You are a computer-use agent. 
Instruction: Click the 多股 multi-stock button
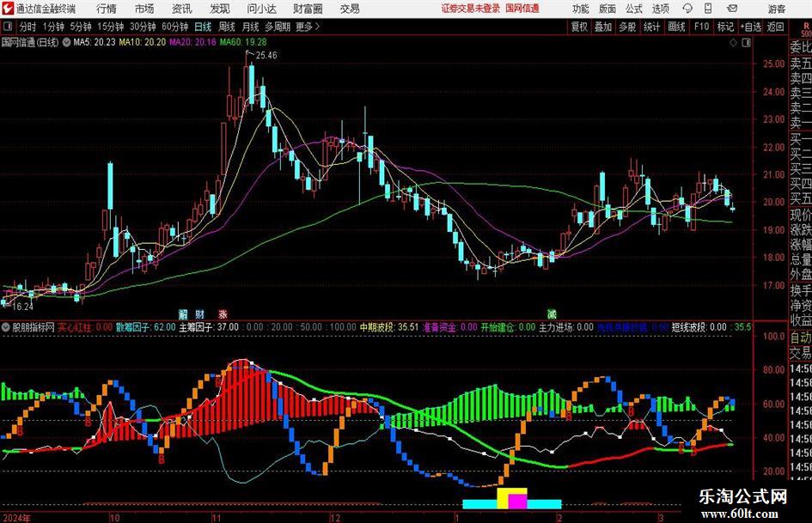tap(627, 27)
